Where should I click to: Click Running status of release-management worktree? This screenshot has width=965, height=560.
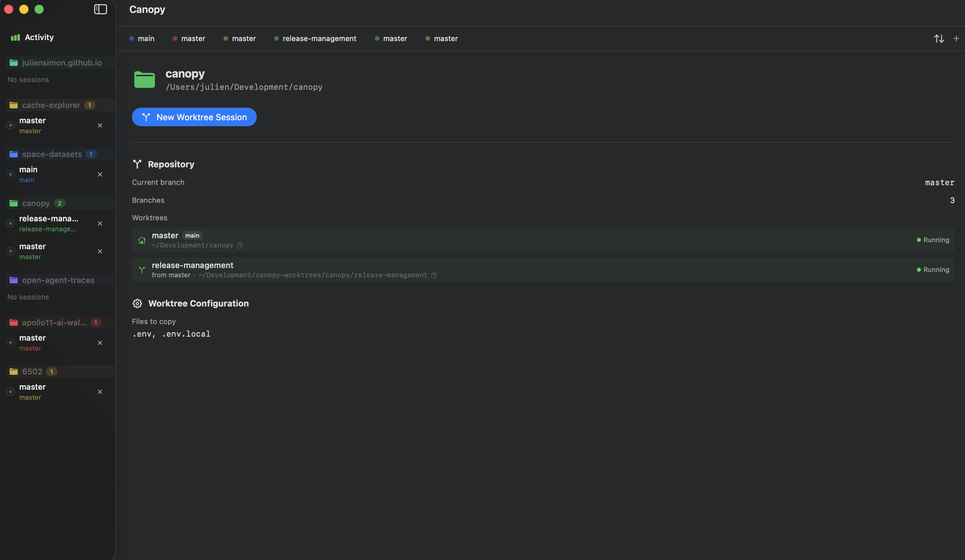click(933, 270)
